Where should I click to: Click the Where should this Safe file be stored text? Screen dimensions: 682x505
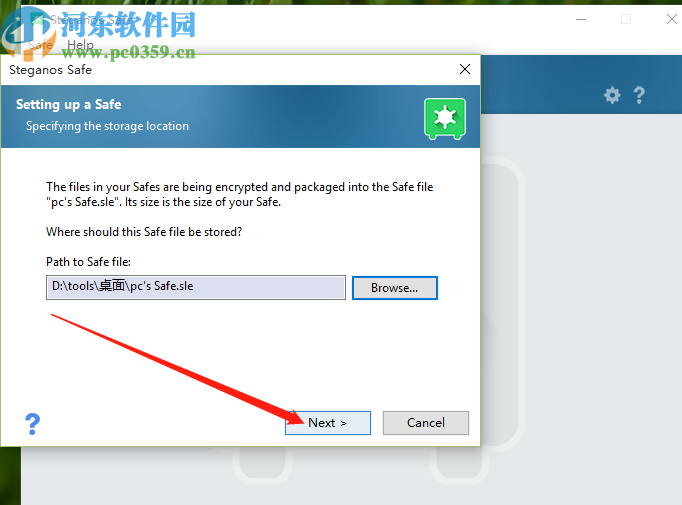pos(144,232)
